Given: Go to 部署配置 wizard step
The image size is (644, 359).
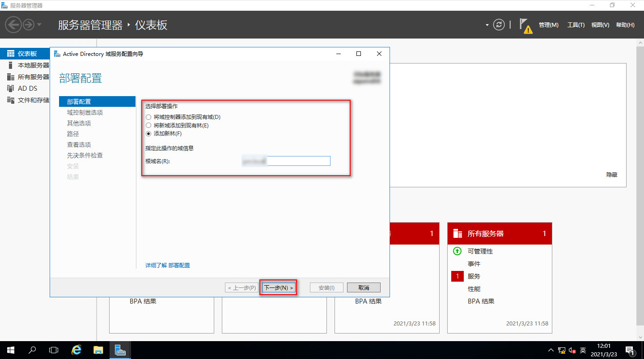Looking at the screenshot, I should (97, 102).
